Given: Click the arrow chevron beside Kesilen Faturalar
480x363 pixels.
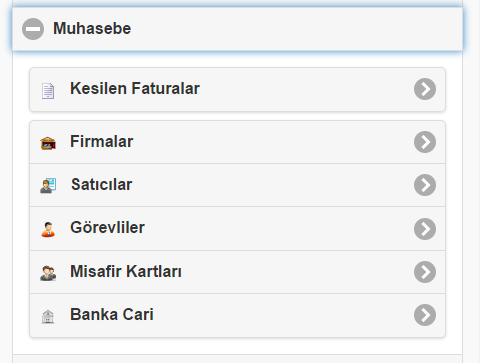Looking at the screenshot, I should point(425,89).
